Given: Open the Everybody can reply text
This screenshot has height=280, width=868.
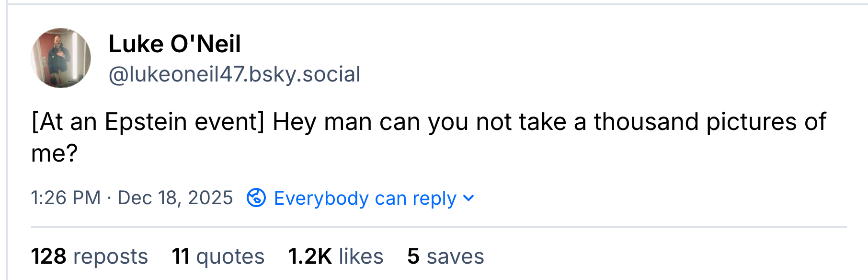Looking at the screenshot, I should pos(365,198).
